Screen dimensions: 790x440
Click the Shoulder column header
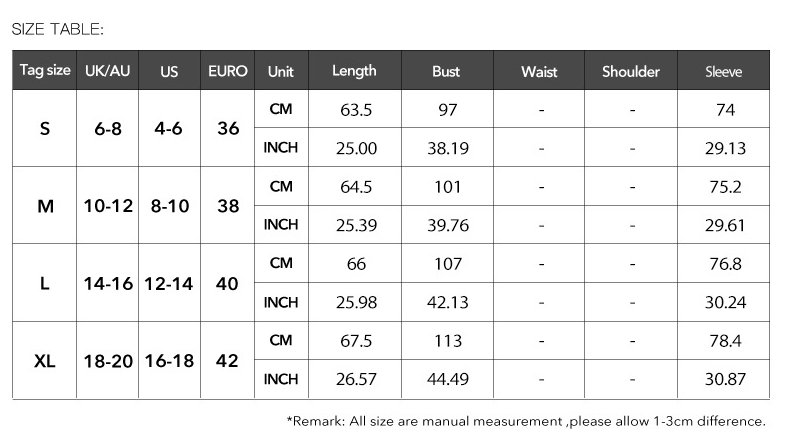pyautogui.click(x=631, y=70)
